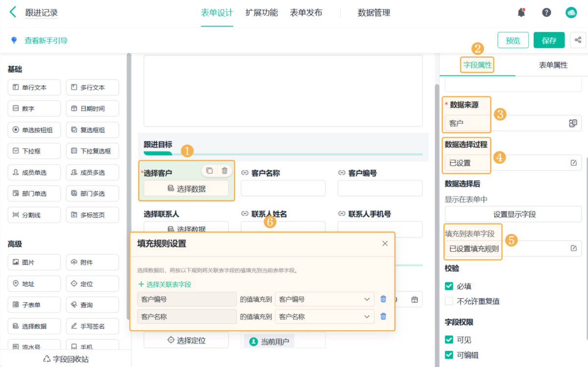Screen dimensions: 588x367
Task: Close the 填充规则设置 dialog
Action: [385, 244]
